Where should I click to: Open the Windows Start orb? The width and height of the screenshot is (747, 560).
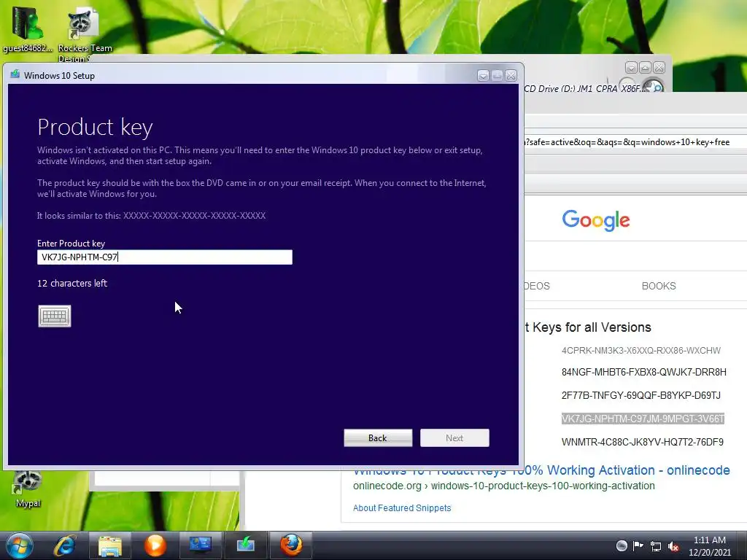click(20, 545)
